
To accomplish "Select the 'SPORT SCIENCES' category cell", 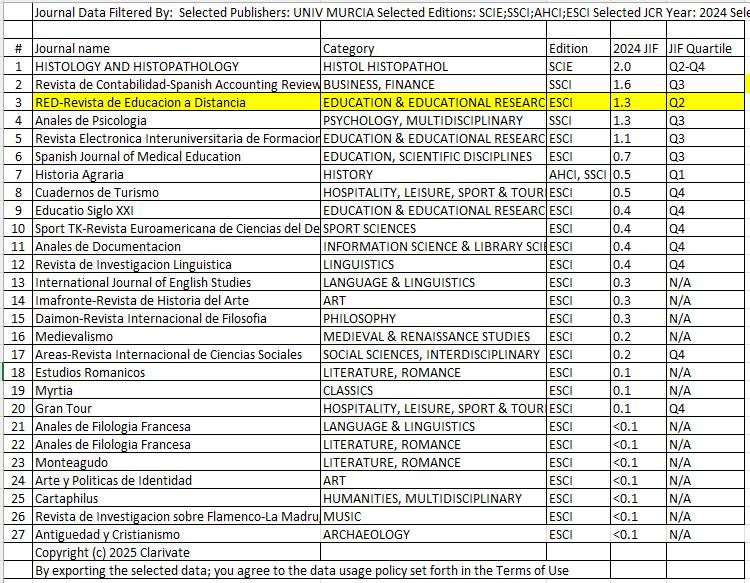I will pyautogui.click(x=433, y=229).
